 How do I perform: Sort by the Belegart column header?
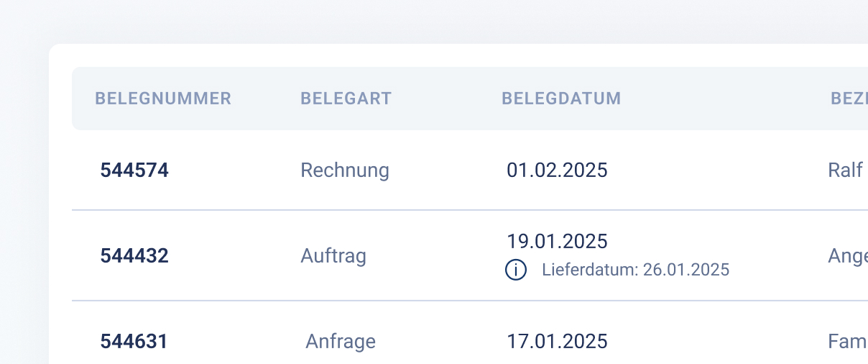point(346,99)
